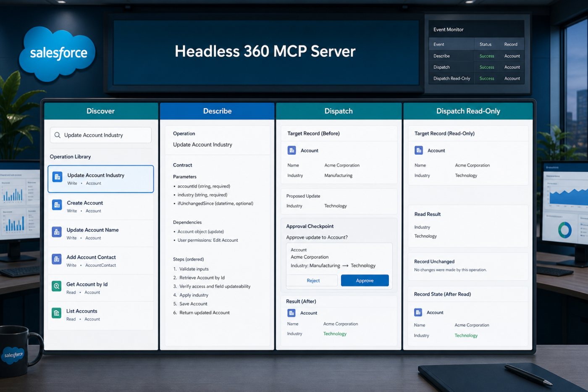588x392 pixels.
Task: Click the Proposed Update heading
Action: tap(303, 196)
